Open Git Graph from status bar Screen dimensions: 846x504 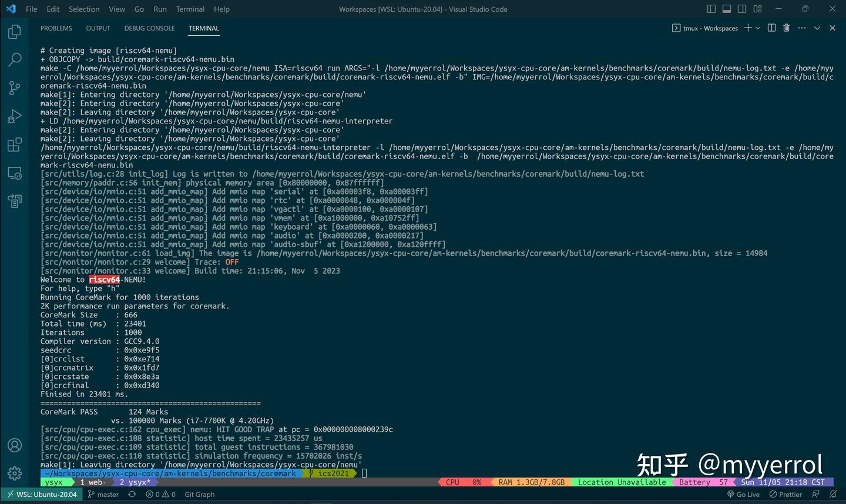[x=200, y=495]
